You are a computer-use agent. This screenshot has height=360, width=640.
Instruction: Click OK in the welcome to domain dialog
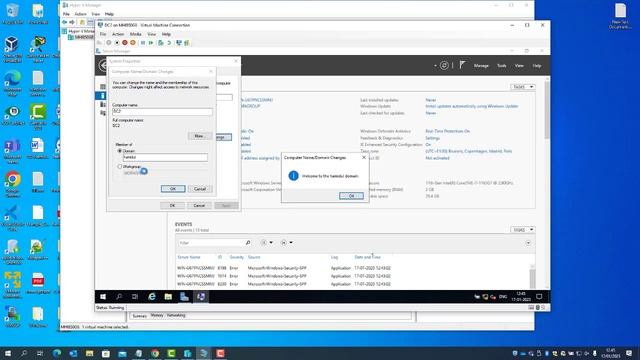click(x=351, y=196)
